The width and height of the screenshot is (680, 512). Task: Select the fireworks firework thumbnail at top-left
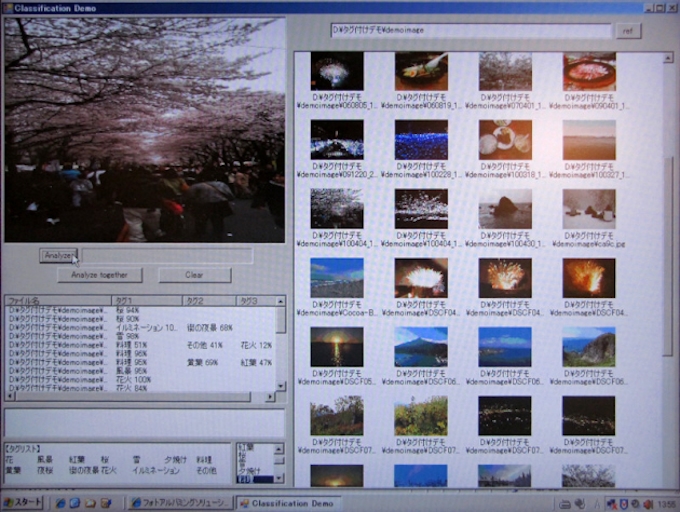[336, 71]
